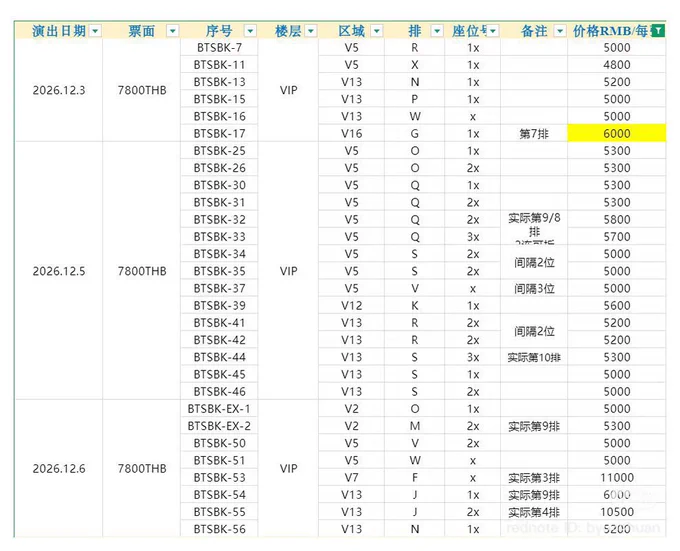
Task: Select cell BTSBK-EX-1
Action: click(219, 409)
